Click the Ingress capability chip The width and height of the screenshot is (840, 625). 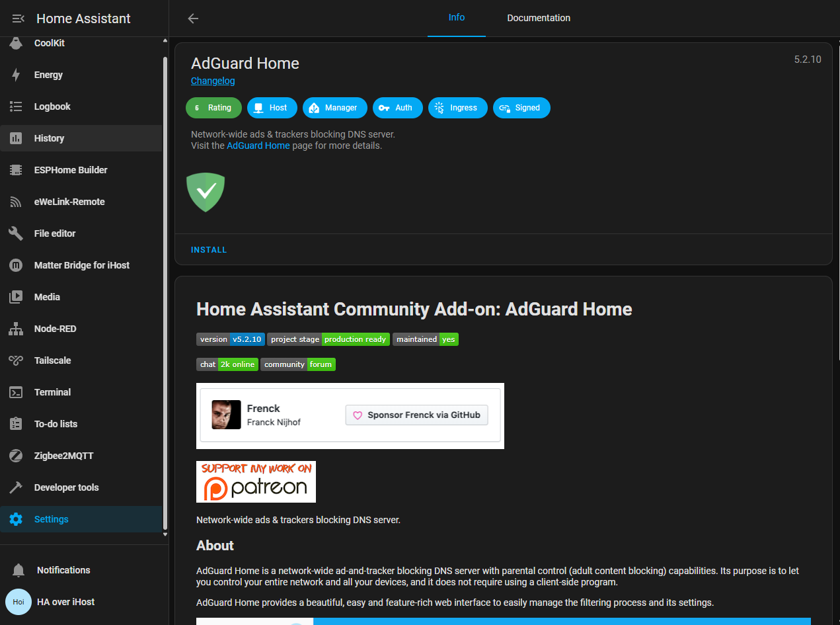point(458,108)
